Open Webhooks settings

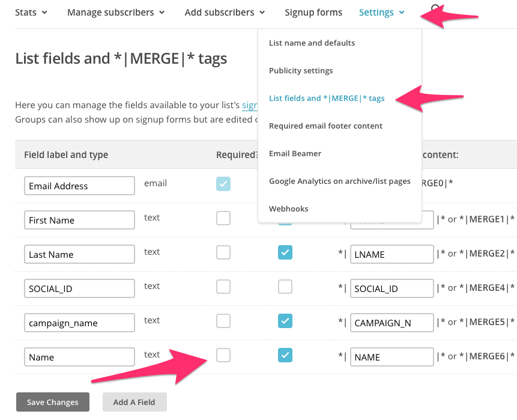[x=288, y=209]
